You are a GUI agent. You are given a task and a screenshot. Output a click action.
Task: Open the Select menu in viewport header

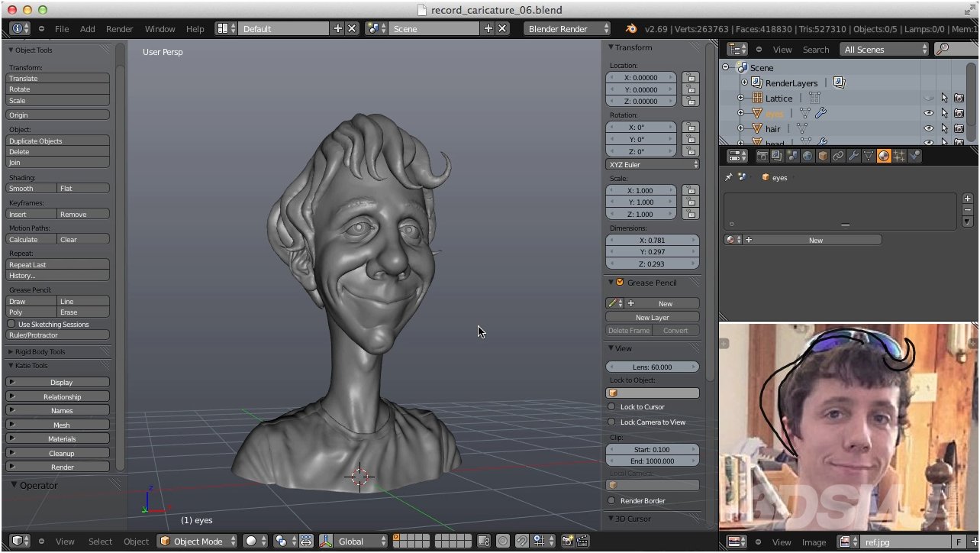click(x=100, y=541)
